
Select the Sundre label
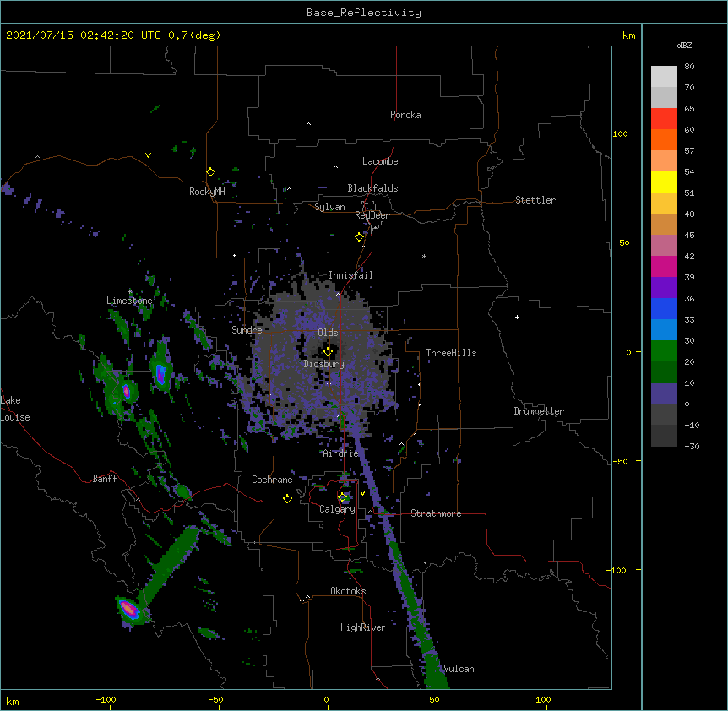point(247,330)
